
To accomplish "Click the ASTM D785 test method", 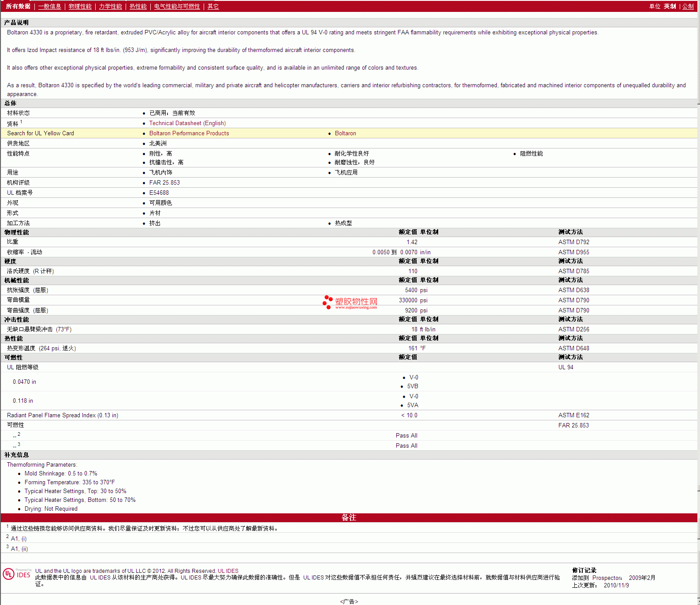I will click(573, 271).
